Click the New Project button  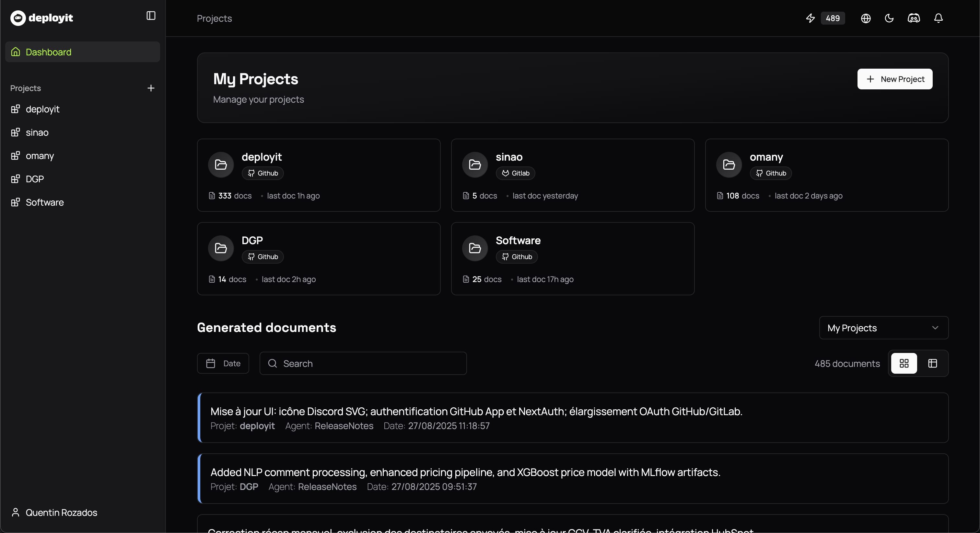click(x=894, y=79)
